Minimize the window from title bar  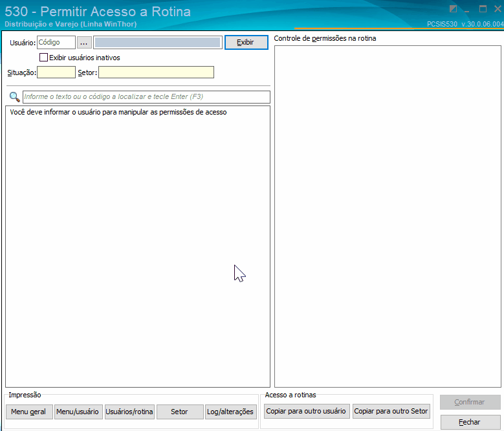tap(467, 10)
